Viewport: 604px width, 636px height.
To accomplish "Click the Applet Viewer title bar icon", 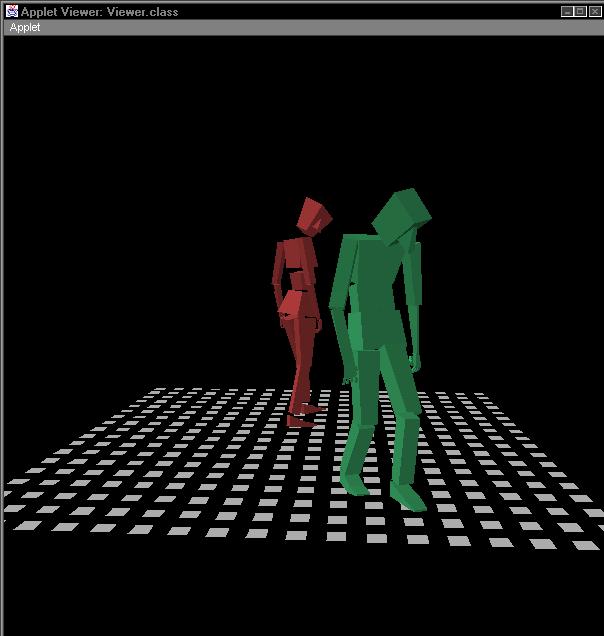I will point(11,11).
